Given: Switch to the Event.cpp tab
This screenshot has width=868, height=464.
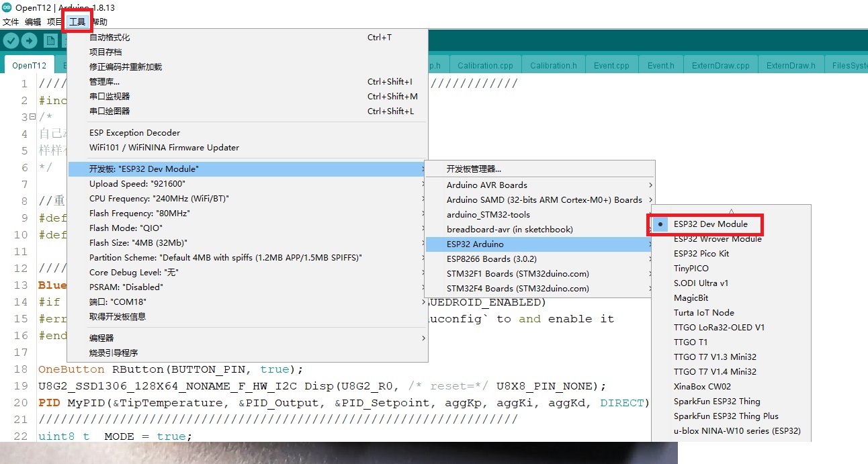Looking at the screenshot, I should [611, 65].
